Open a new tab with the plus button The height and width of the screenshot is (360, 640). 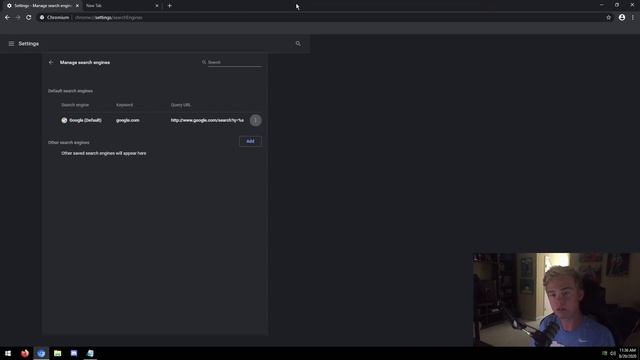pos(169,6)
